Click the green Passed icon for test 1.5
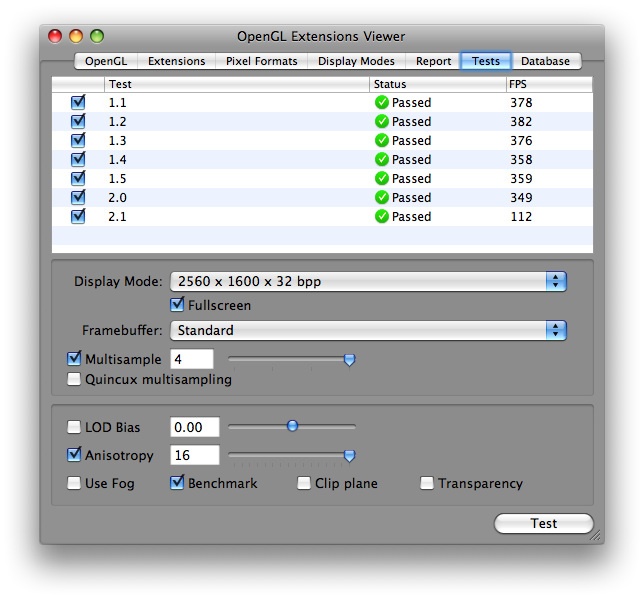Image resolution: width=644 pixels, height=599 pixels. (x=382, y=178)
